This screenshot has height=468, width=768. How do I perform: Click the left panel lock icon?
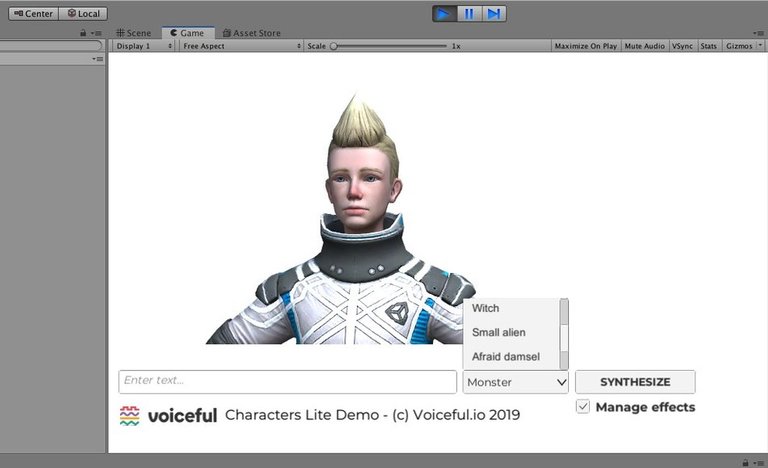pyautogui.click(x=83, y=33)
